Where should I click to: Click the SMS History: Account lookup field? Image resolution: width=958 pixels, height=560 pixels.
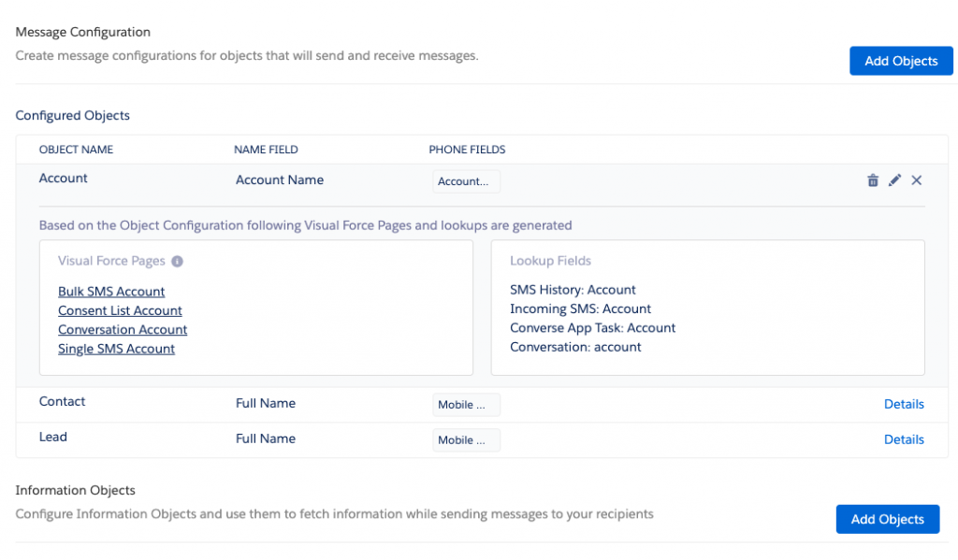(573, 290)
